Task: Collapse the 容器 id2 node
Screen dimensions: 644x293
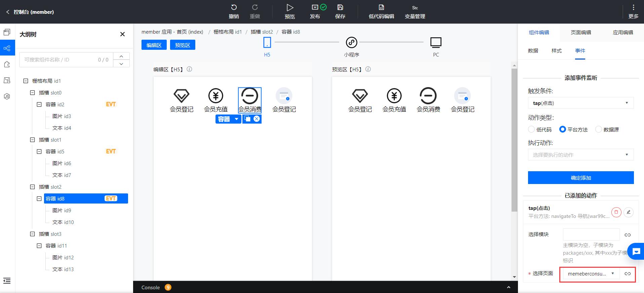Action: coord(39,104)
